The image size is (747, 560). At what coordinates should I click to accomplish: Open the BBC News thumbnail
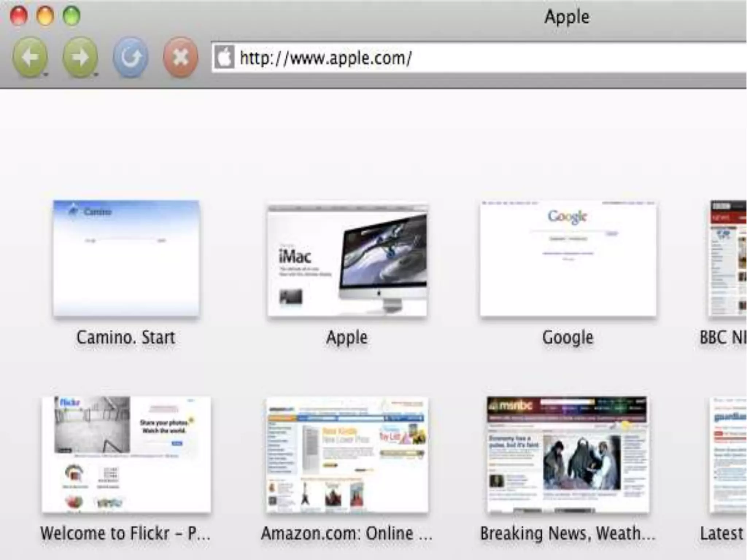click(x=728, y=258)
